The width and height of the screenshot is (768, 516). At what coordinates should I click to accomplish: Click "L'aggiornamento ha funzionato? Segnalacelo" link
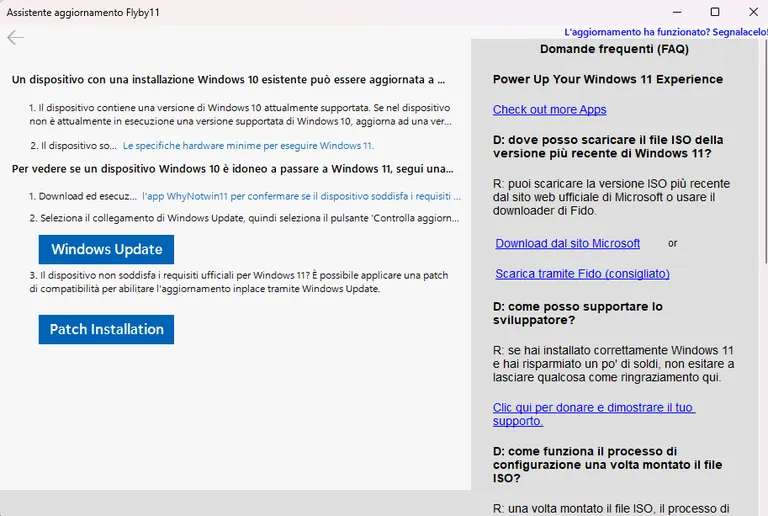[666, 32]
